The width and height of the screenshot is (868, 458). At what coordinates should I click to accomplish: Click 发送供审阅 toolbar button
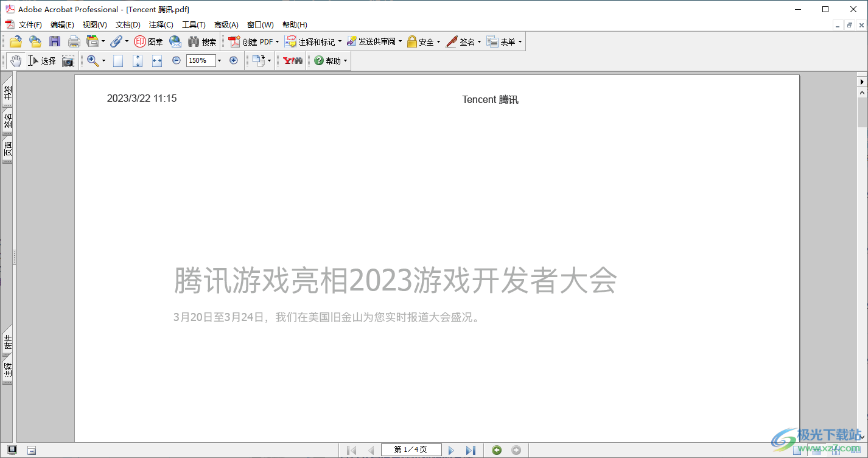tap(371, 41)
